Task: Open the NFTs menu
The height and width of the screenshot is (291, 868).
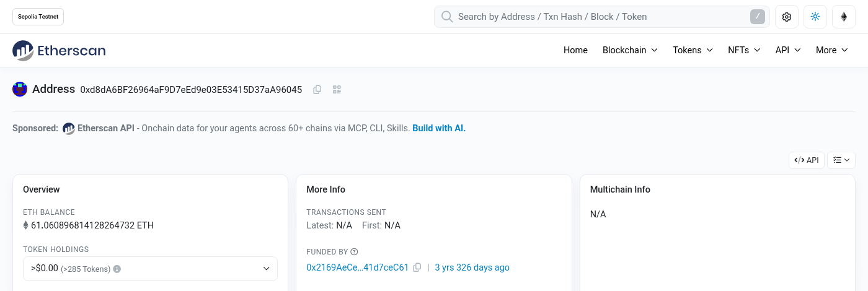Action: pyautogui.click(x=744, y=50)
